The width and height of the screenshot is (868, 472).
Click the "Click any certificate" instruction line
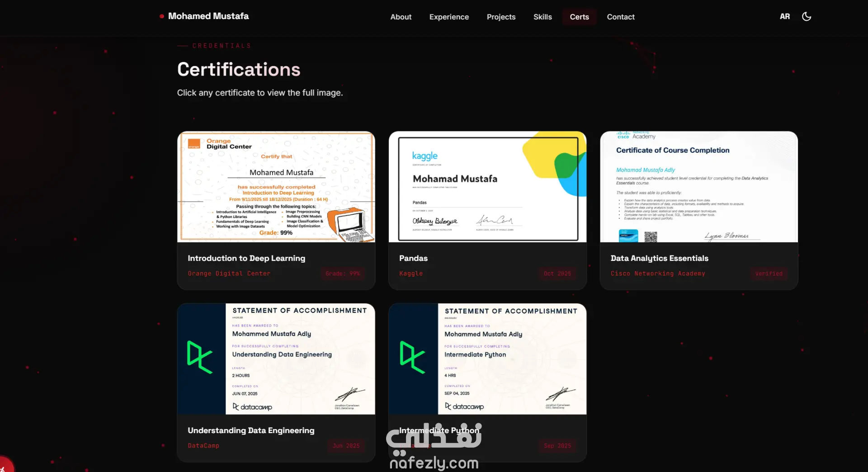[260, 93]
